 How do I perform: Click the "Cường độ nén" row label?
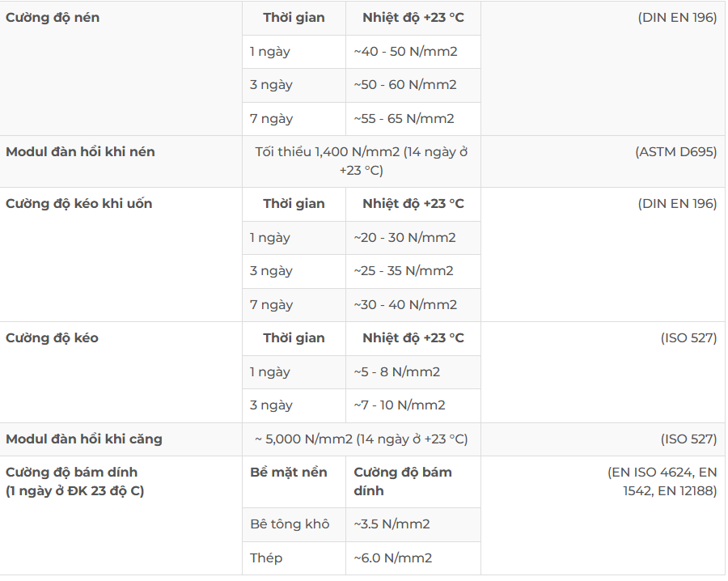click(53, 17)
